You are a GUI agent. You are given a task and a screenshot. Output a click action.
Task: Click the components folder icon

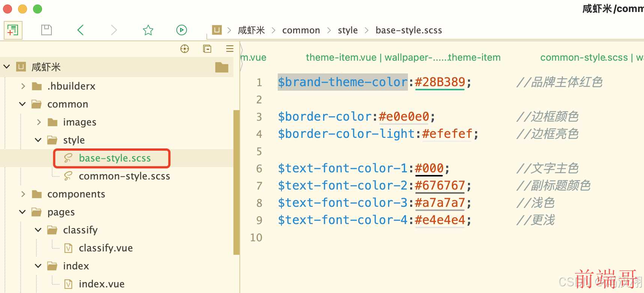tap(37, 194)
